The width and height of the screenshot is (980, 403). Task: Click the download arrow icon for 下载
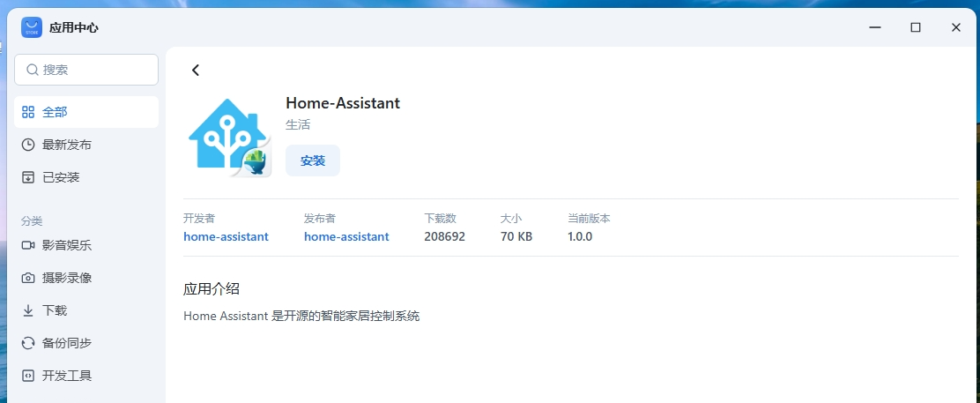click(28, 310)
